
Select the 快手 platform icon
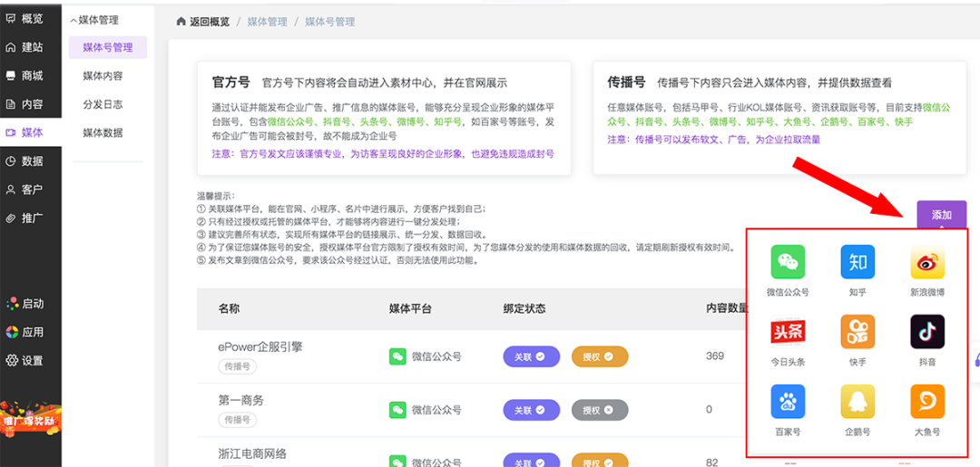[857, 332]
